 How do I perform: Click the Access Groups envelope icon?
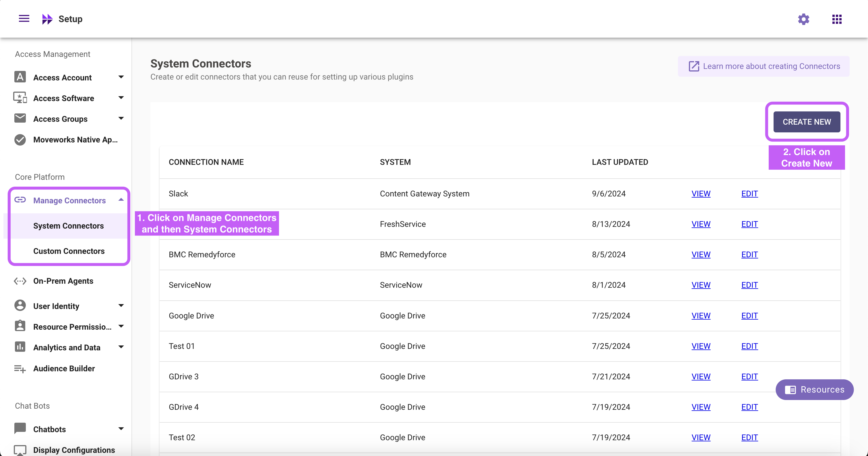coord(20,118)
